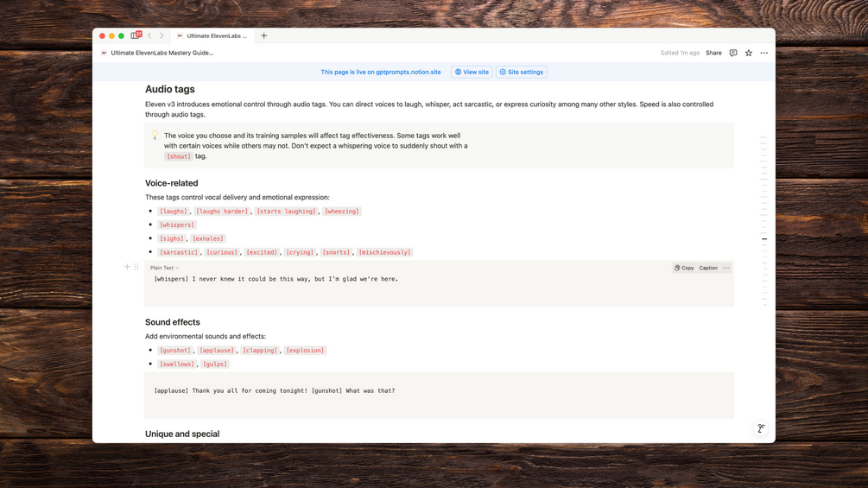Click the [gulps] tag
868x488 pixels.
pyautogui.click(x=215, y=364)
